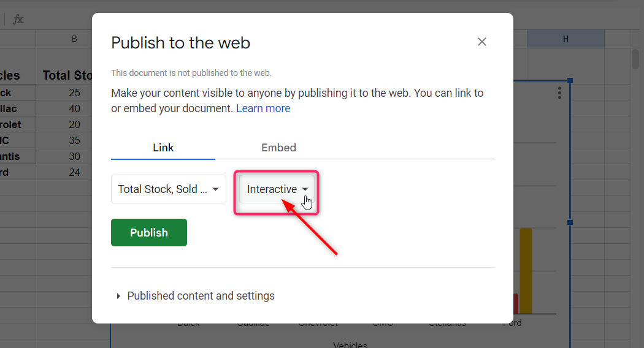Viewport: 644px width, 348px height.
Task: Select column H header
Action: 565,39
